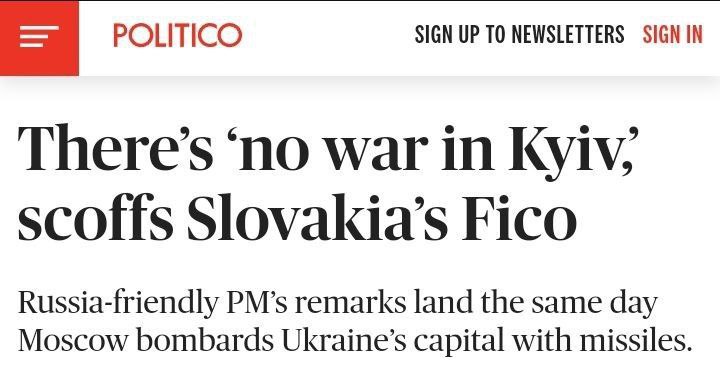Click the word 'Moscow' in subheadline

(73, 341)
